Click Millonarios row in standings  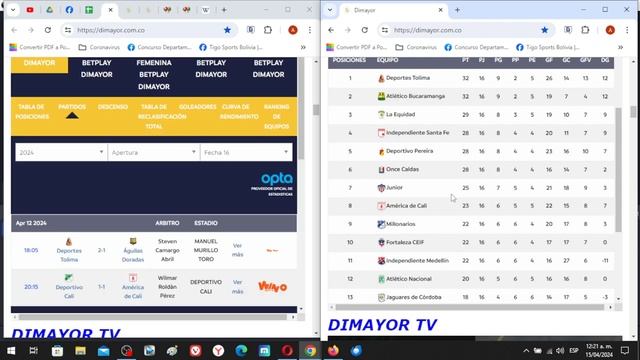click(471, 224)
